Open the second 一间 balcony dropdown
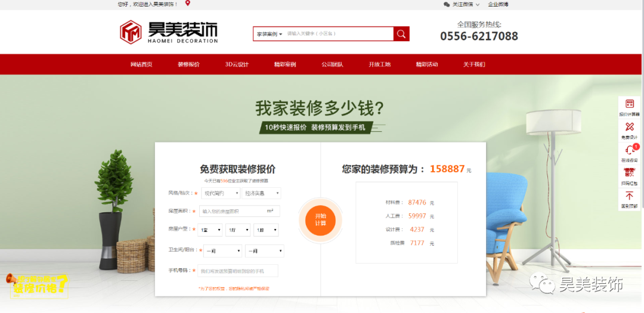 265,251
